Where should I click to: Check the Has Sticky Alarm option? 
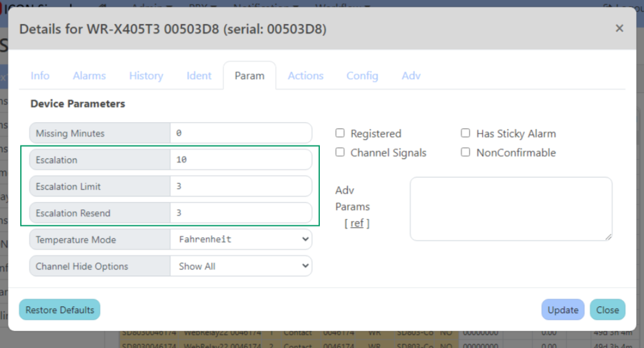(465, 133)
